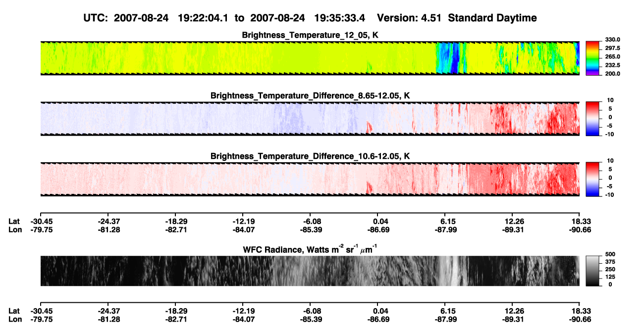
Task: Click the 297.5 color bar label
Action: coord(612,48)
